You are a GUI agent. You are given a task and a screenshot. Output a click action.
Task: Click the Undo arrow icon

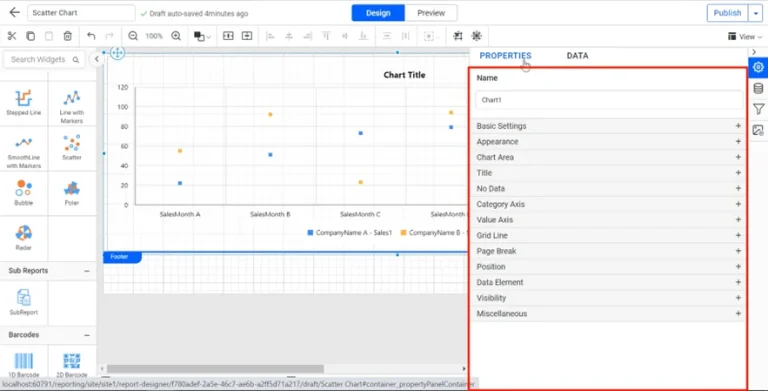[91, 36]
